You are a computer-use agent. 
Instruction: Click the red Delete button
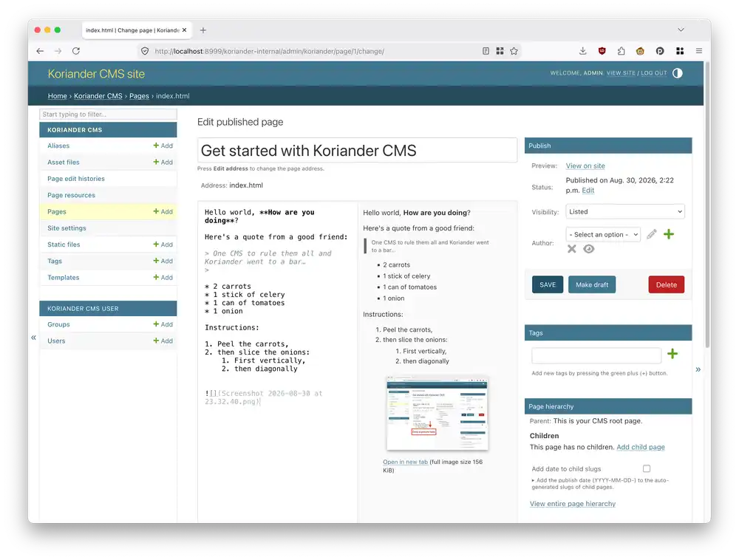[x=666, y=284]
